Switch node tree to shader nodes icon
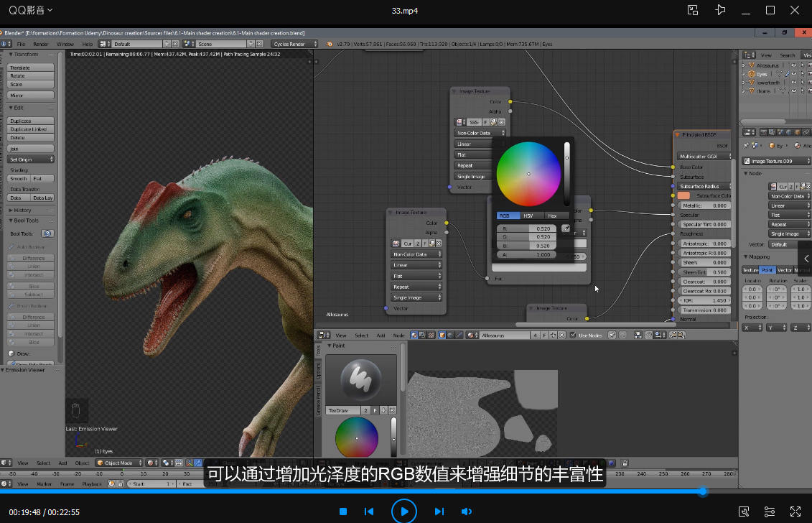 click(414, 335)
